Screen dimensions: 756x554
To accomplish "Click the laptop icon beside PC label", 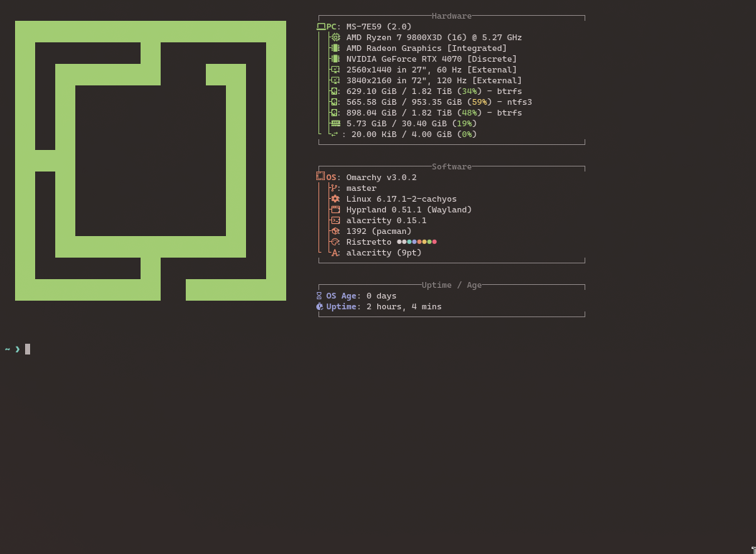I will click(321, 27).
